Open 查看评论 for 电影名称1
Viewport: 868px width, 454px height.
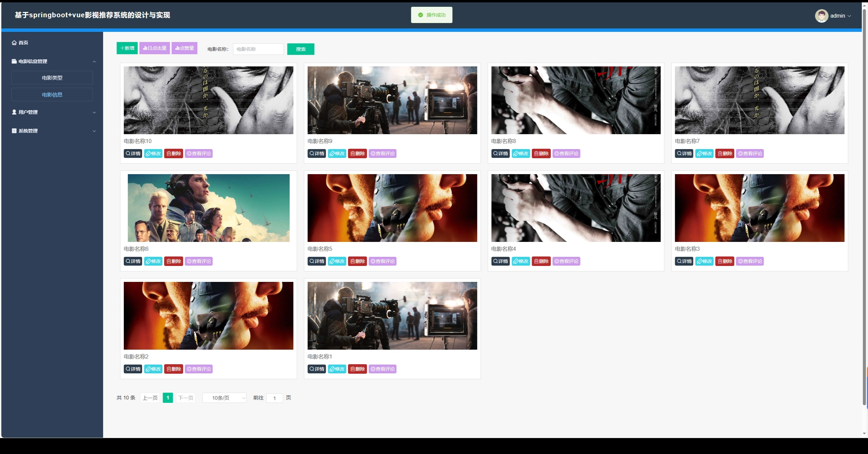(382, 369)
